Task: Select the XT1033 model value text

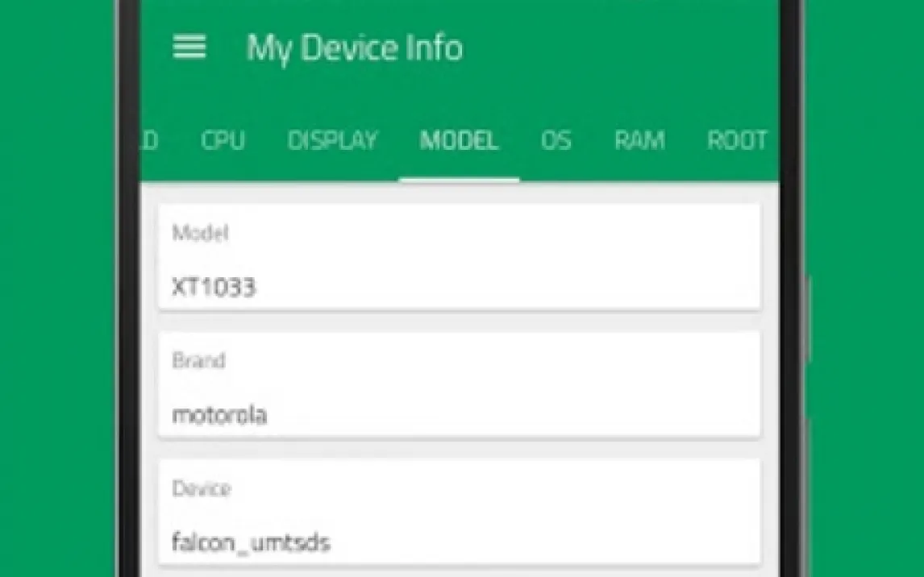Action: click(214, 288)
